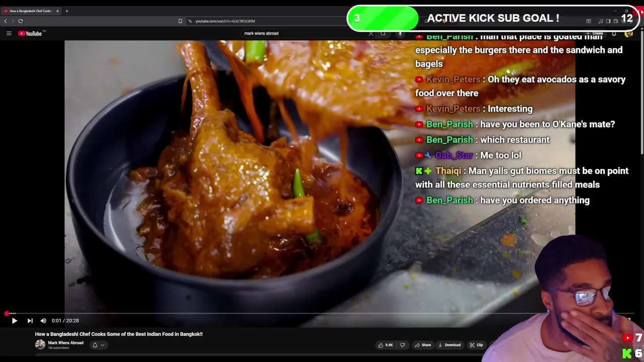
Task: Open the browser wallet icon
Action: (x=616, y=21)
